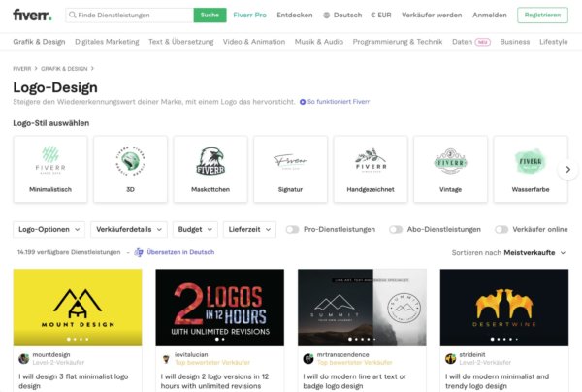Click the globe icon for Deutsch language
This screenshot has height=392, width=582.
click(x=327, y=16)
